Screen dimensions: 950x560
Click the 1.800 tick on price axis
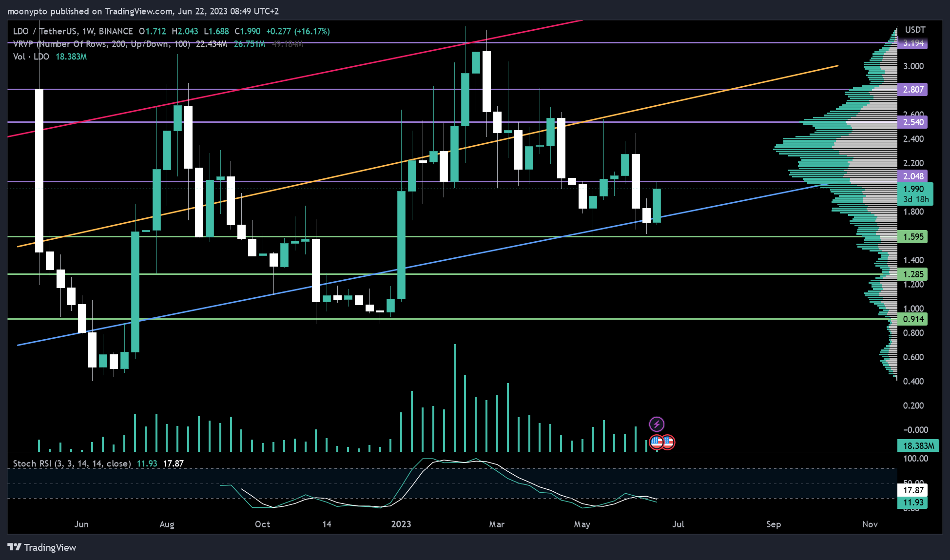tap(913, 212)
